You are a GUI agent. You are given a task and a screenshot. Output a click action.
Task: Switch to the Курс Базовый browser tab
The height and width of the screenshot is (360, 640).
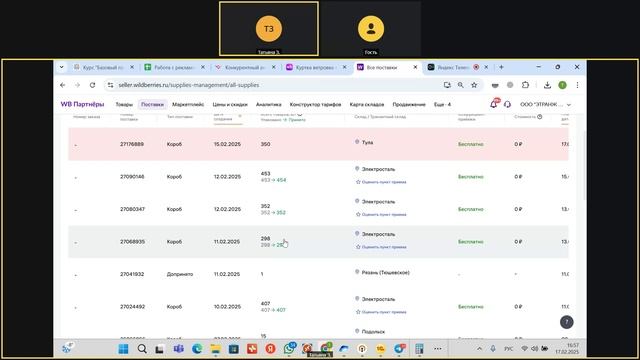[103, 67]
